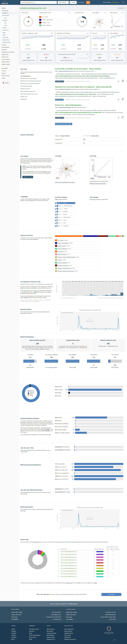Click the Link Density badge under XTrans Free result

tap(60, 118)
